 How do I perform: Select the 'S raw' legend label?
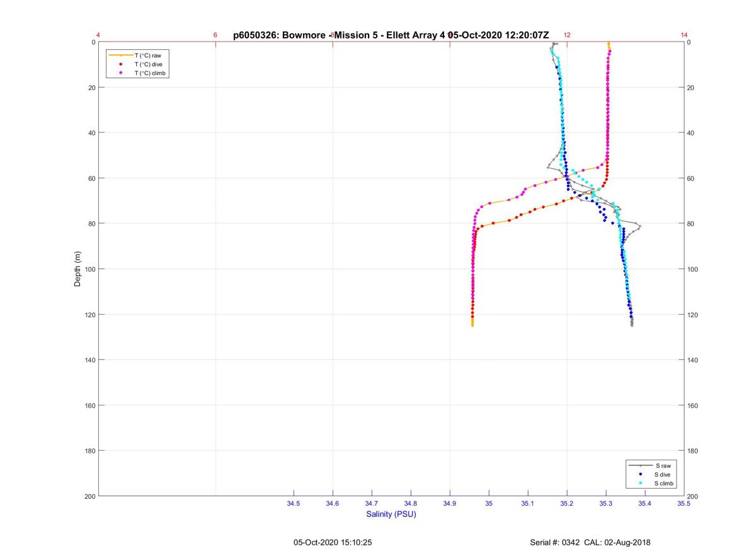pos(663,465)
